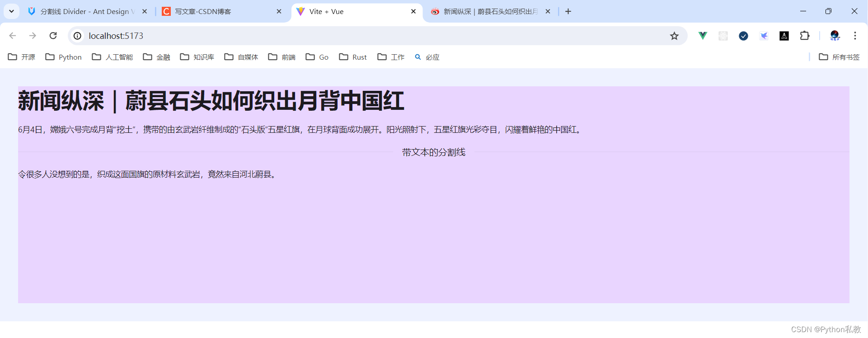Select the Vite + Vue tab
This screenshot has height=338, width=868.
click(357, 11)
